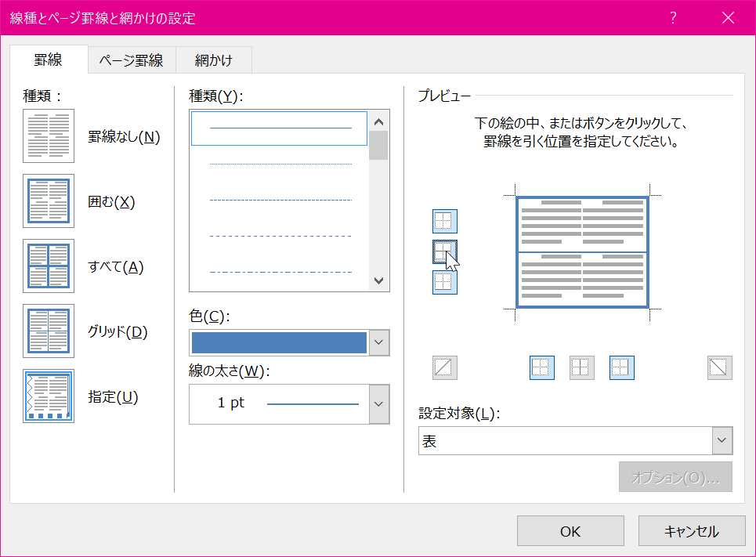Viewport: 756px width, 557px height.
Task: Open the 色 (color) dropdown arrow
Action: [379, 342]
